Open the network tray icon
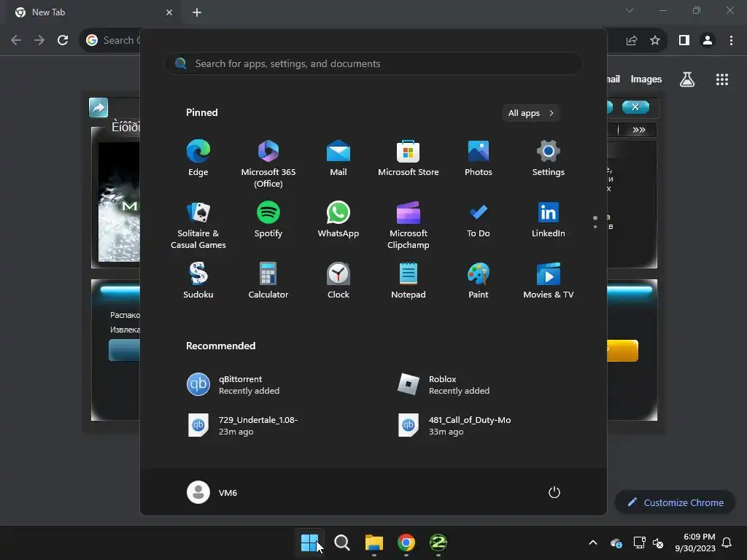The image size is (747, 560). pyautogui.click(x=639, y=542)
